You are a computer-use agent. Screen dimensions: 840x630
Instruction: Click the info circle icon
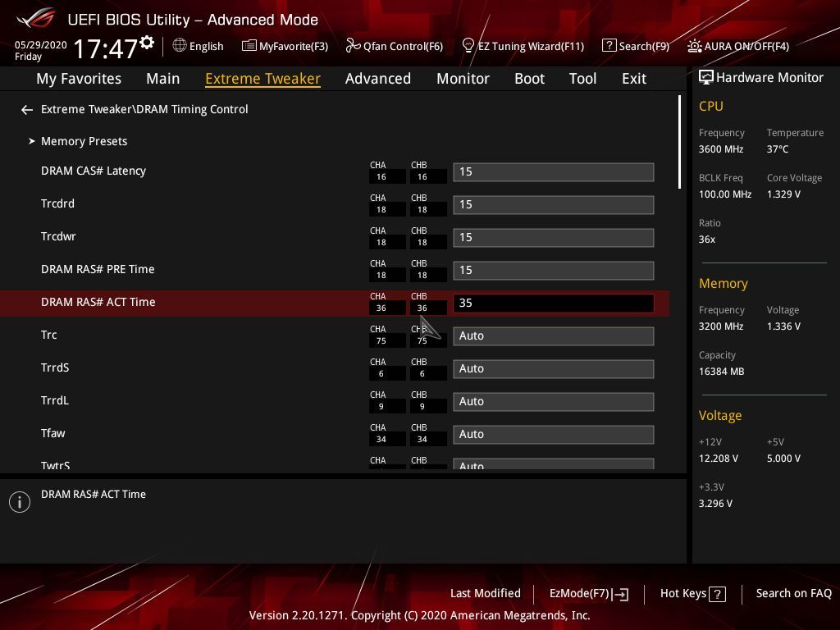pos(20,502)
